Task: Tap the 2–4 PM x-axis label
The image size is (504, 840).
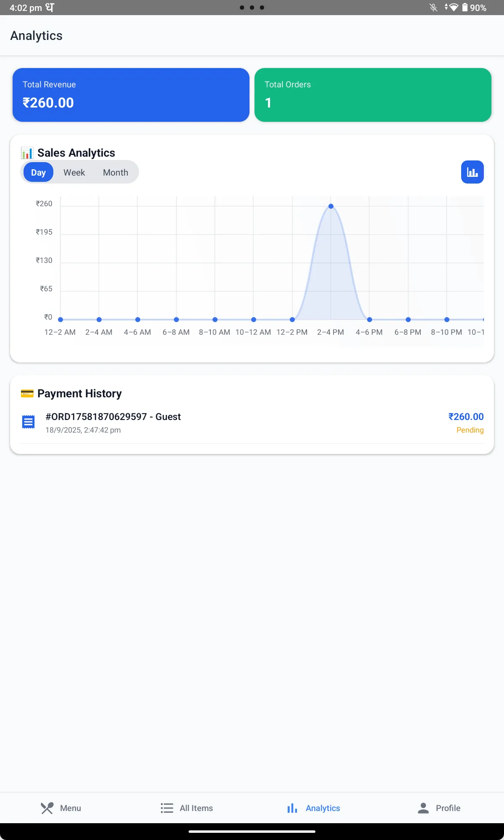Action: coord(331,332)
